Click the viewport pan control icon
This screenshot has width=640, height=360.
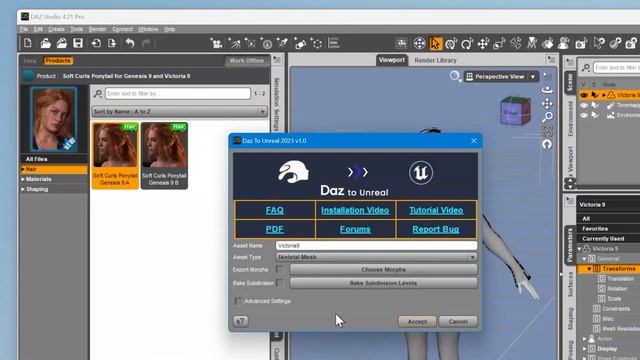[x=547, y=104]
